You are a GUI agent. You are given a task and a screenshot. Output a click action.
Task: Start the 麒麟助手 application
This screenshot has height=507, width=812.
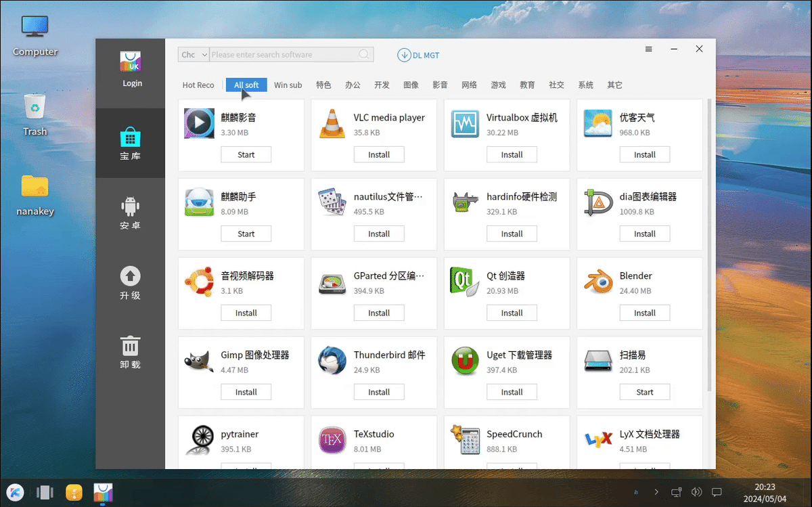246,234
